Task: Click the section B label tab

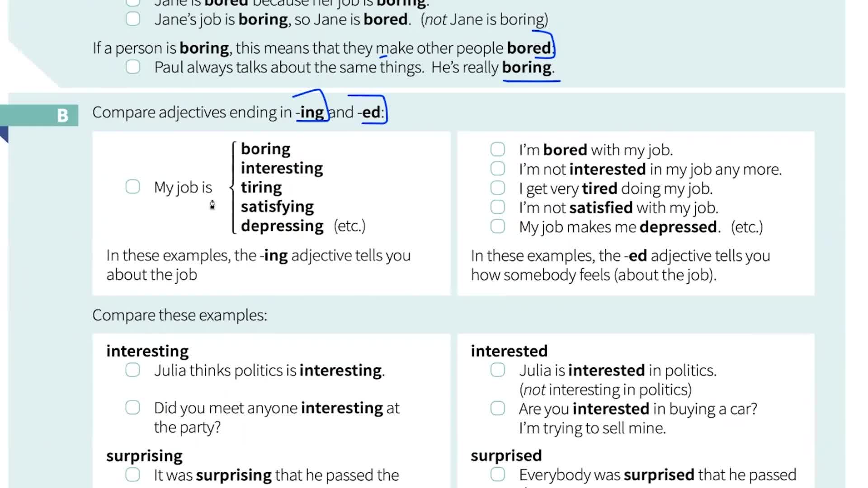Action: tap(62, 115)
